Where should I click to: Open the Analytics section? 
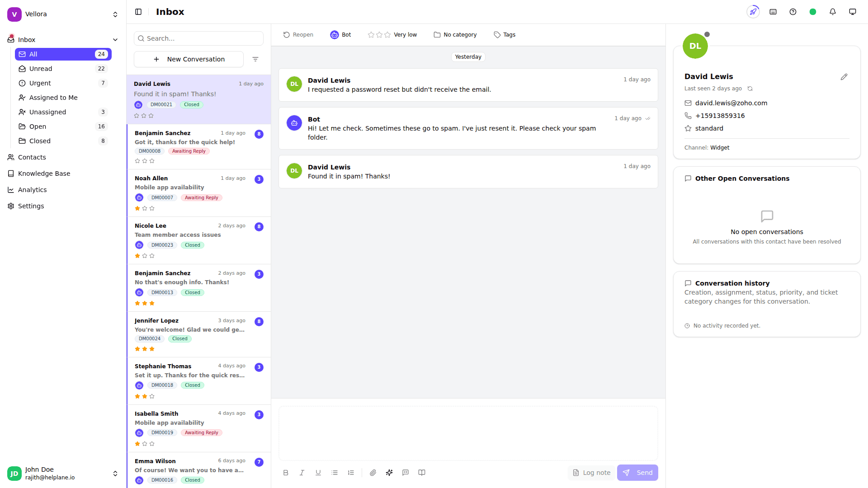coord(32,189)
